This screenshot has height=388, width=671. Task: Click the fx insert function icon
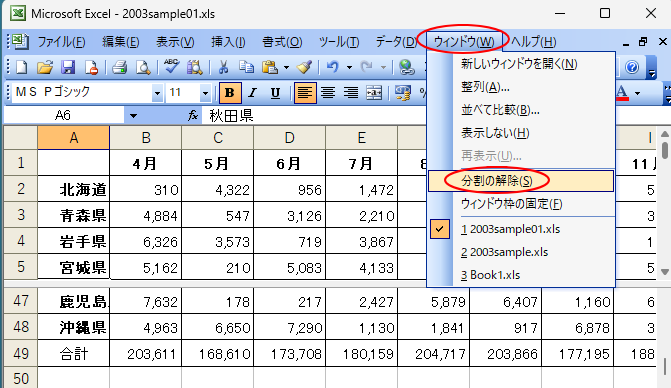193,115
